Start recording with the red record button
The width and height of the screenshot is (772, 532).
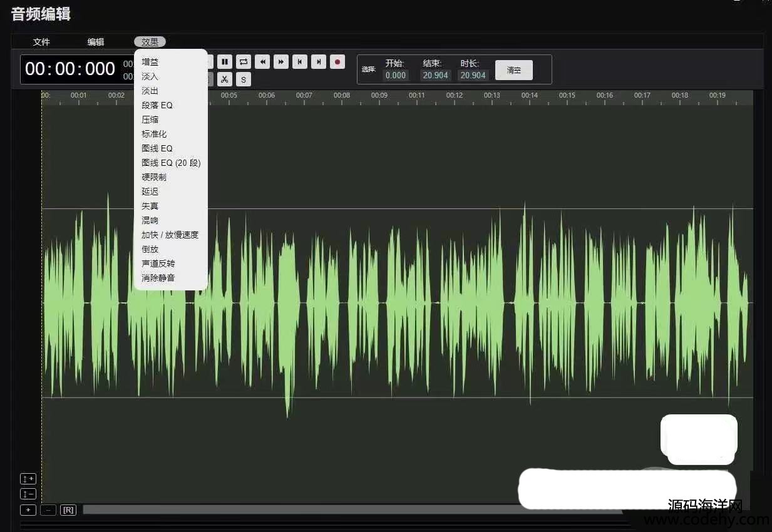click(x=337, y=61)
